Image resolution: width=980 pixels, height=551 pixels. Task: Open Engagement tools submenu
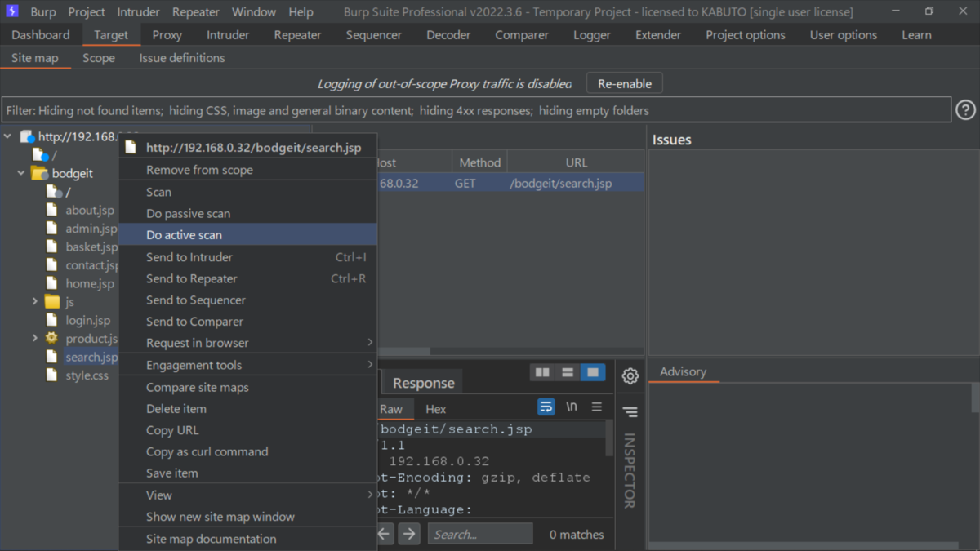[248, 365]
